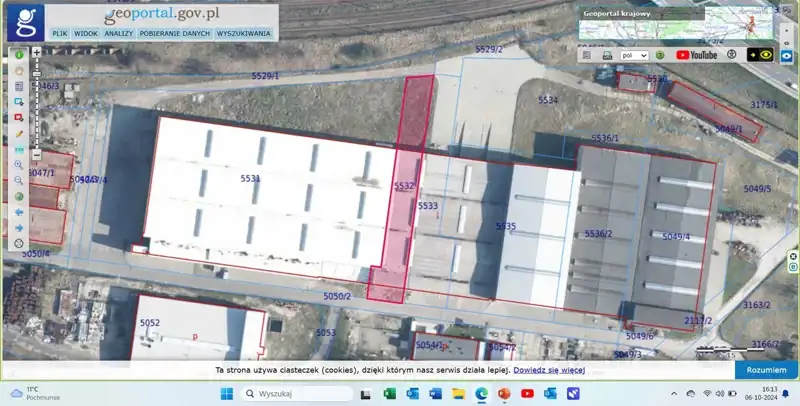800x406 pixels.
Task: Click the Geoportal krajowy overview minimap
Action: pos(675,27)
